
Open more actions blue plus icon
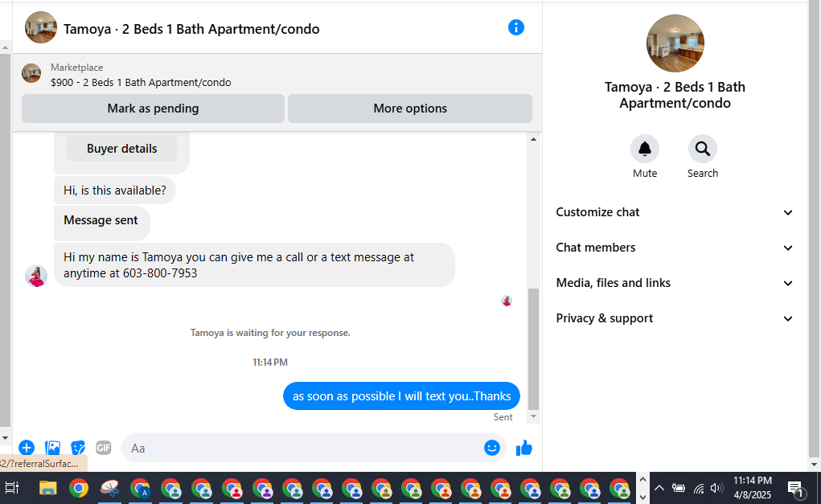coord(27,448)
